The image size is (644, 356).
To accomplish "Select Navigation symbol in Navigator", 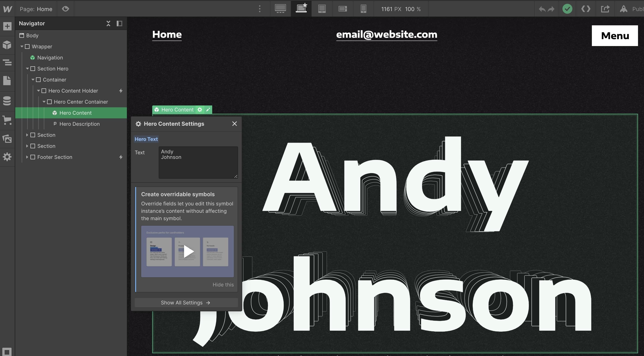I will [50, 58].
